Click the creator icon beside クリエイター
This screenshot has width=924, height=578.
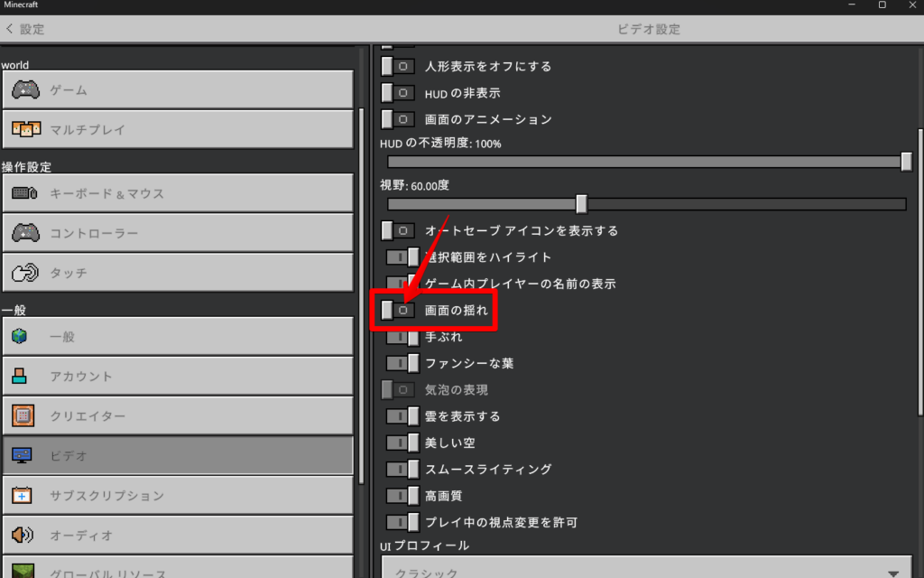(x=23, y=416)
